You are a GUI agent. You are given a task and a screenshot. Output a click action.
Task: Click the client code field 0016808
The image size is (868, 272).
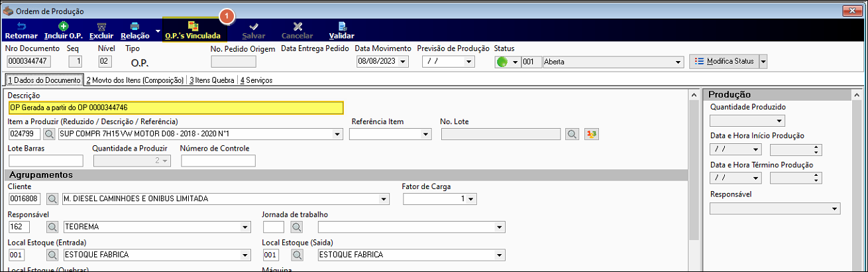pos(25,199)
